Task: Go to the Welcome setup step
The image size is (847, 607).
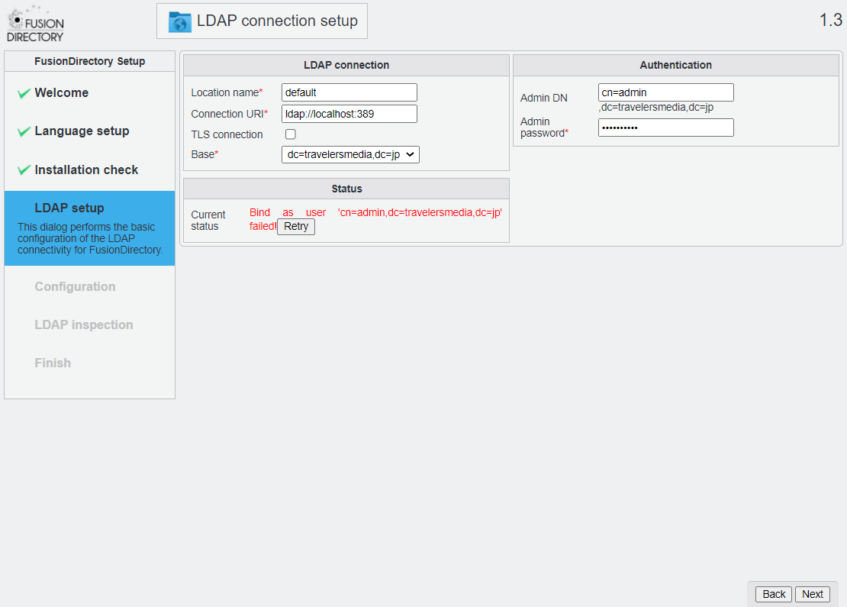Action: [x=61, y=93]
